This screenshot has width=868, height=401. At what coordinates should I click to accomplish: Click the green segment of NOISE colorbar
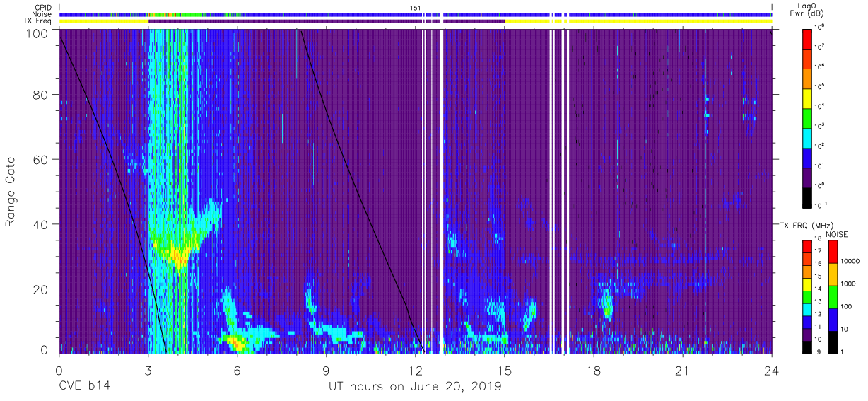click(x=833, y=296)
